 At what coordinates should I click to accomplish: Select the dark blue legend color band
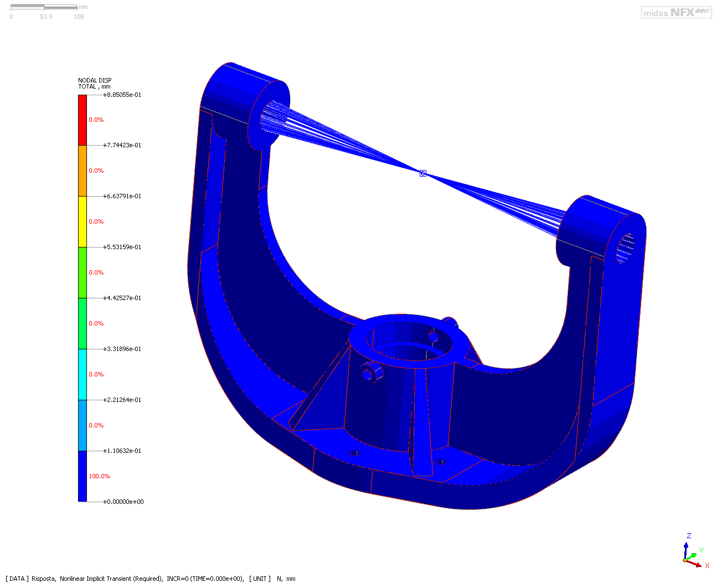tap(82, 477)
